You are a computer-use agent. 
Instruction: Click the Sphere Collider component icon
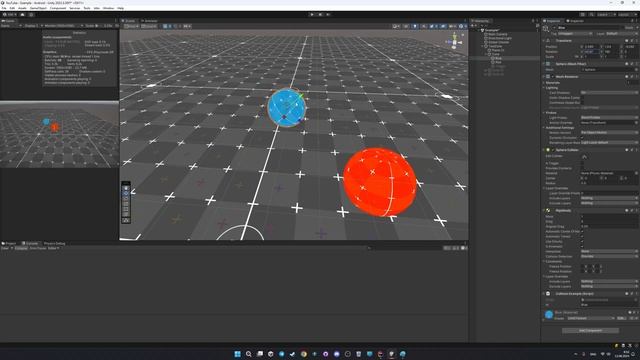548,150
